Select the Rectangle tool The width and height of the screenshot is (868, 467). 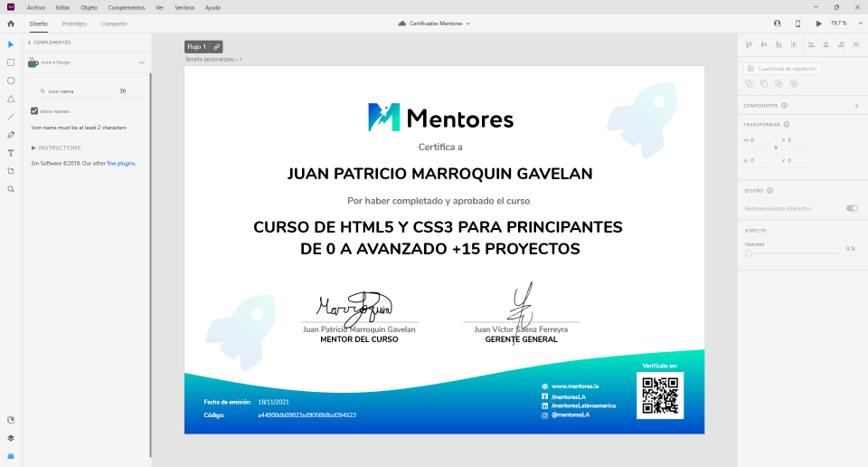(x=11, y=62)
